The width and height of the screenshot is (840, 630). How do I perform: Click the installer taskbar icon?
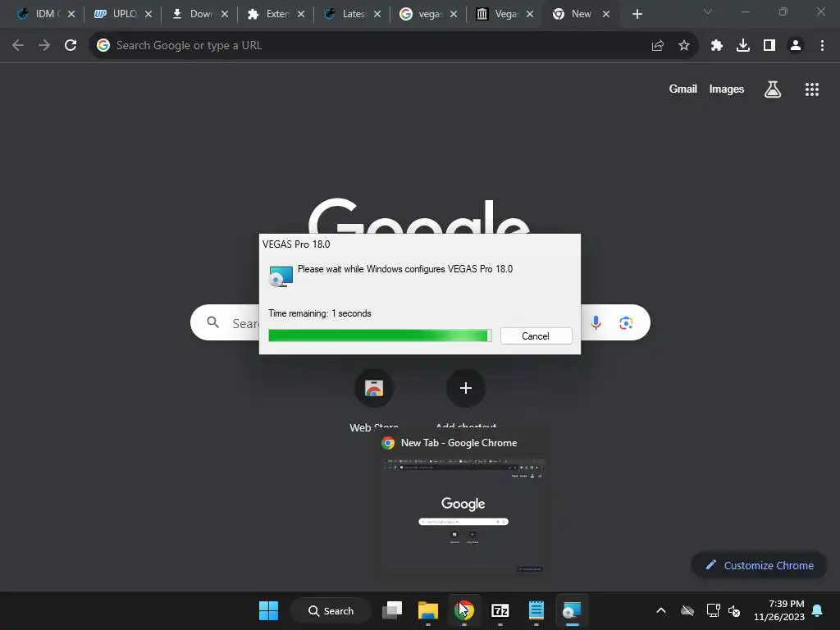tap(572, 610)
